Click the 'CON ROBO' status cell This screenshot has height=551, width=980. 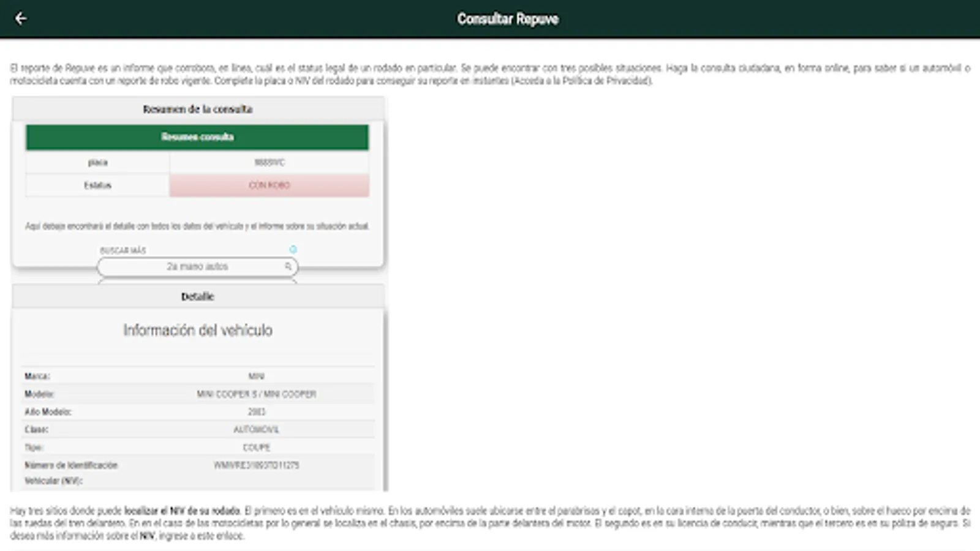[x=269, y=185]
